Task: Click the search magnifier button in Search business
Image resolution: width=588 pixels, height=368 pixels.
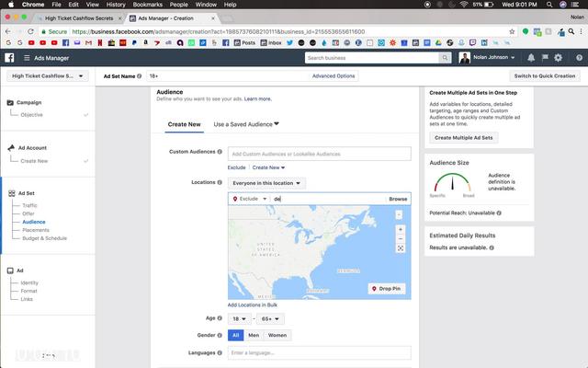Action: pos(445,58)
